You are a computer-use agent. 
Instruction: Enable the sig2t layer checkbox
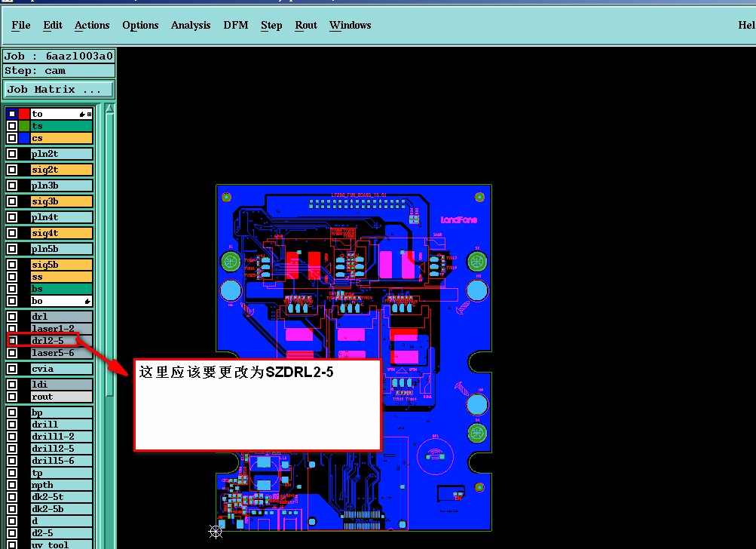pyautogui.click(x=12, y=170)
